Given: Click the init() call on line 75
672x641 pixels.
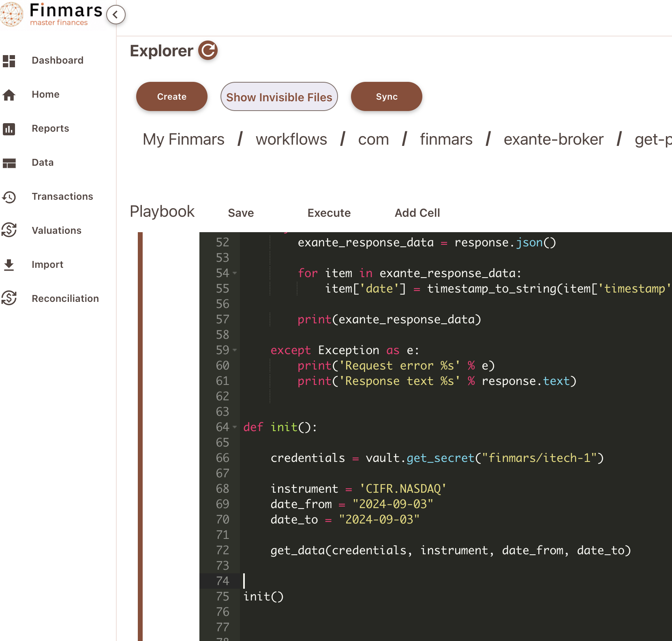Looking at the screenshot, I should tap(263, 596).
